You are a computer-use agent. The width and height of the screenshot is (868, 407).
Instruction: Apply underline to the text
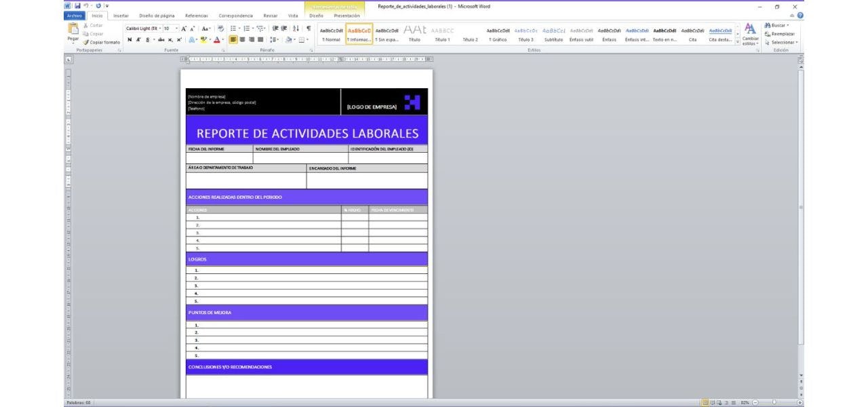pyautogui.click(x=148, y=39)
